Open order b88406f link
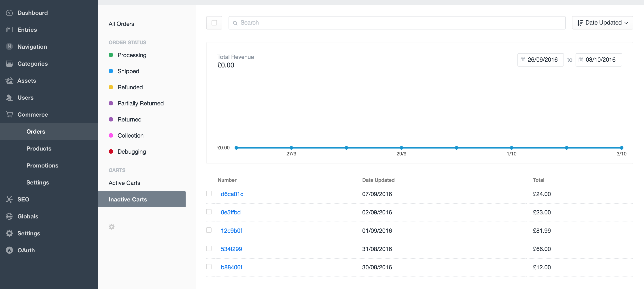644x289 pixels. point(231,267)
